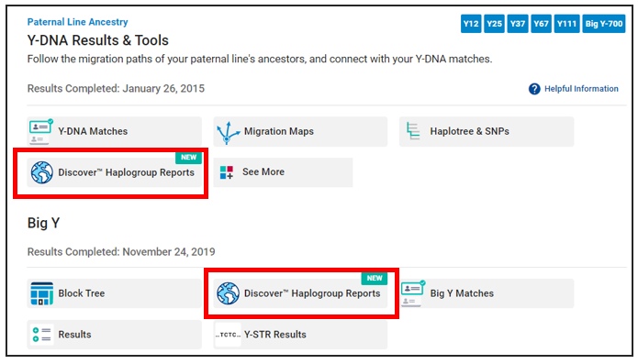Click the See More grid plus icon

pyautogui.click(x=227, y=172)
